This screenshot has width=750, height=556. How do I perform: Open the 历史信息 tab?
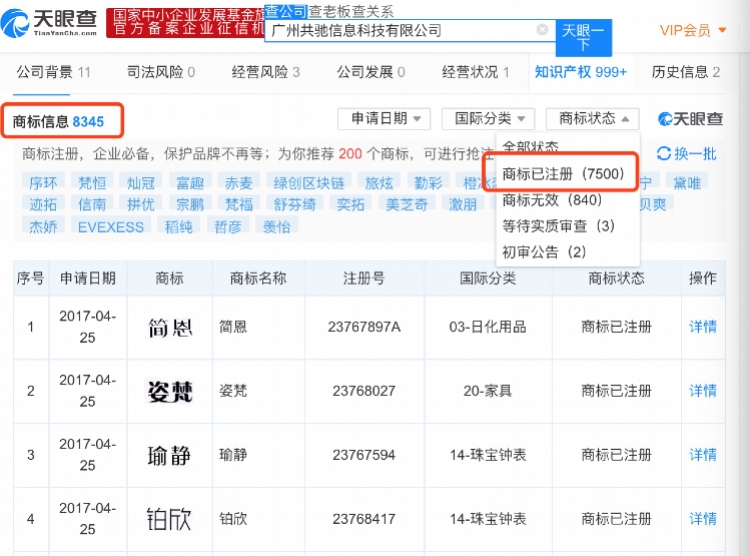click(685, 72)
